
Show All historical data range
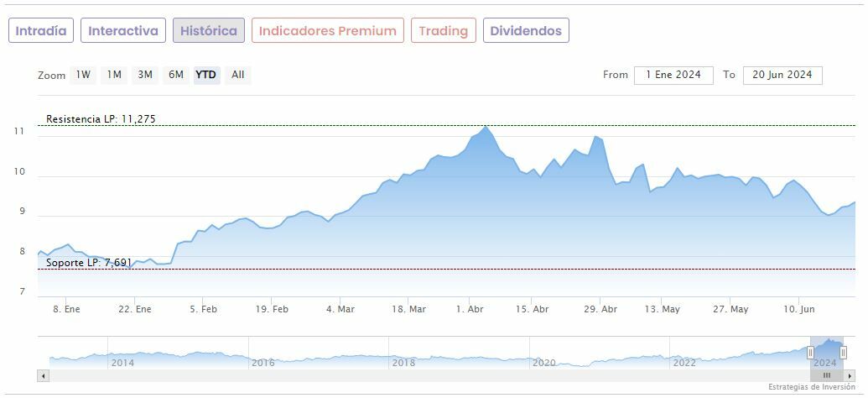coord(238,75)
